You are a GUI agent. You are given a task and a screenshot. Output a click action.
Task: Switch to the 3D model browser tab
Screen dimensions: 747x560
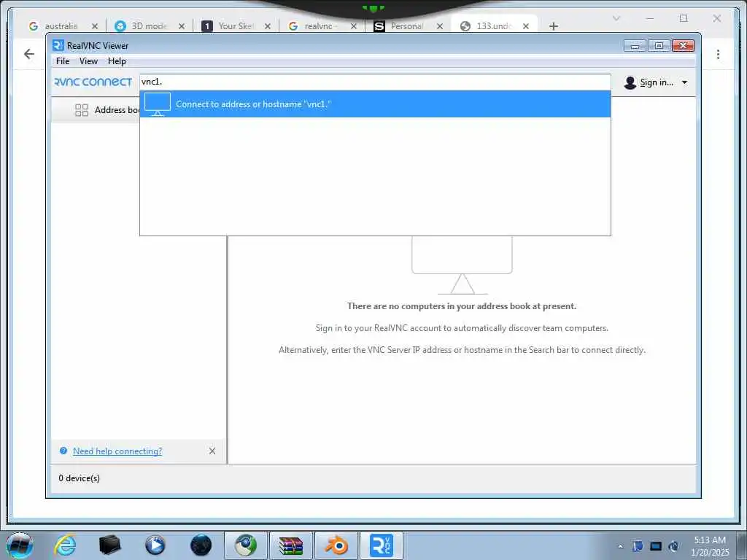149,26
